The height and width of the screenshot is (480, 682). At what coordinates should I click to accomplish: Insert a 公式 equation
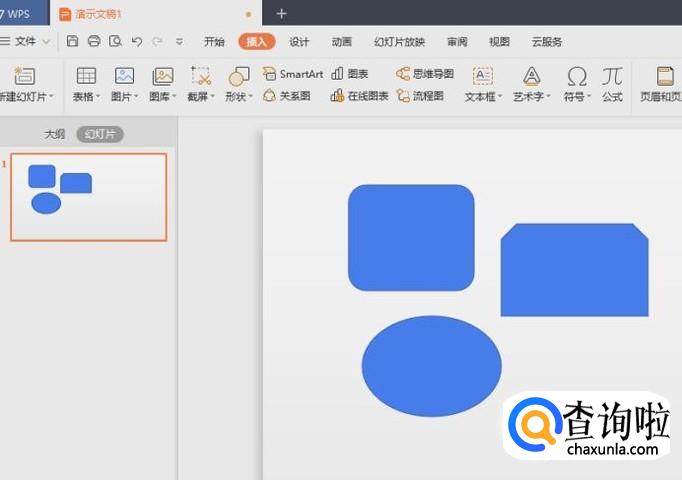pyautogui.click(x=612, y=84)
